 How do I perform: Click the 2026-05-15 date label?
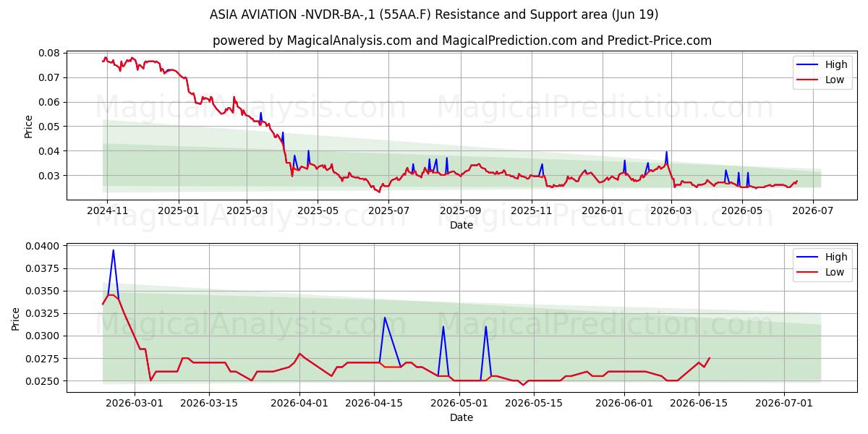click(534, 404)
